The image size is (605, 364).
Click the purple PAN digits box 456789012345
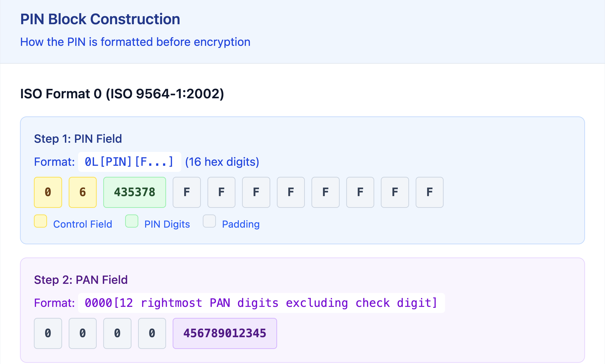click(x=225, y=333)
